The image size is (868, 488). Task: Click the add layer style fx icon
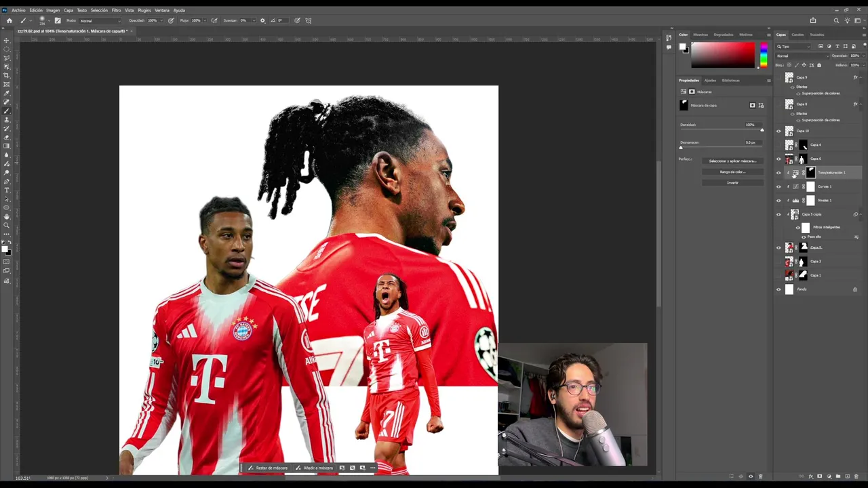tap(810, 476)
